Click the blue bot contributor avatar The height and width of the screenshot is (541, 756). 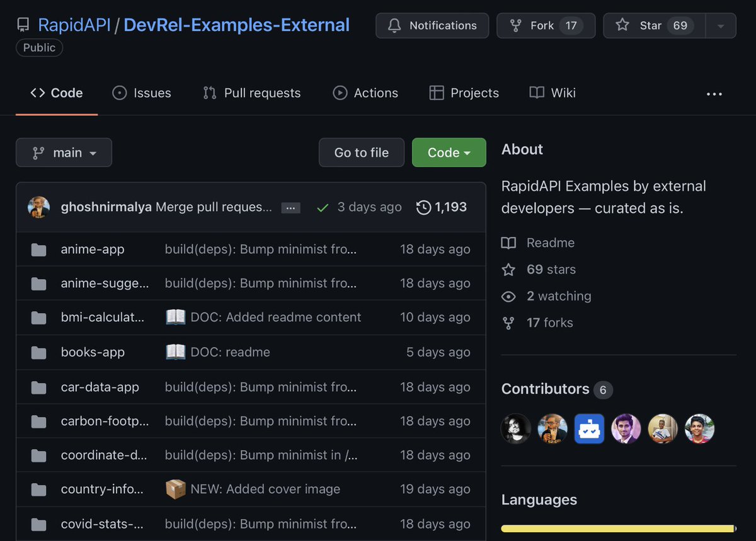pos(590,429)
